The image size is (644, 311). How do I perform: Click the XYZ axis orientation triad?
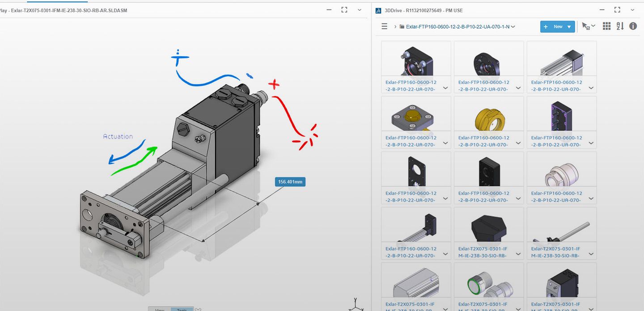[x=355, y=305]
